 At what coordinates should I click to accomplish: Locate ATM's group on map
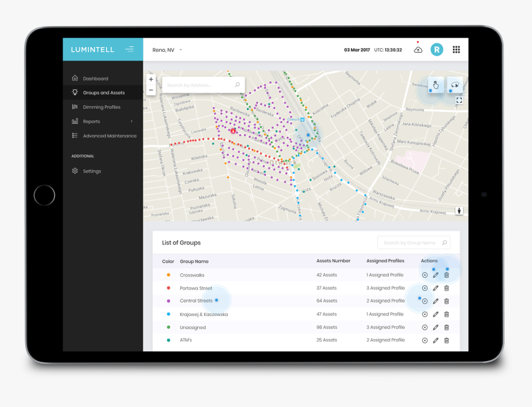(x=425, y=340)
